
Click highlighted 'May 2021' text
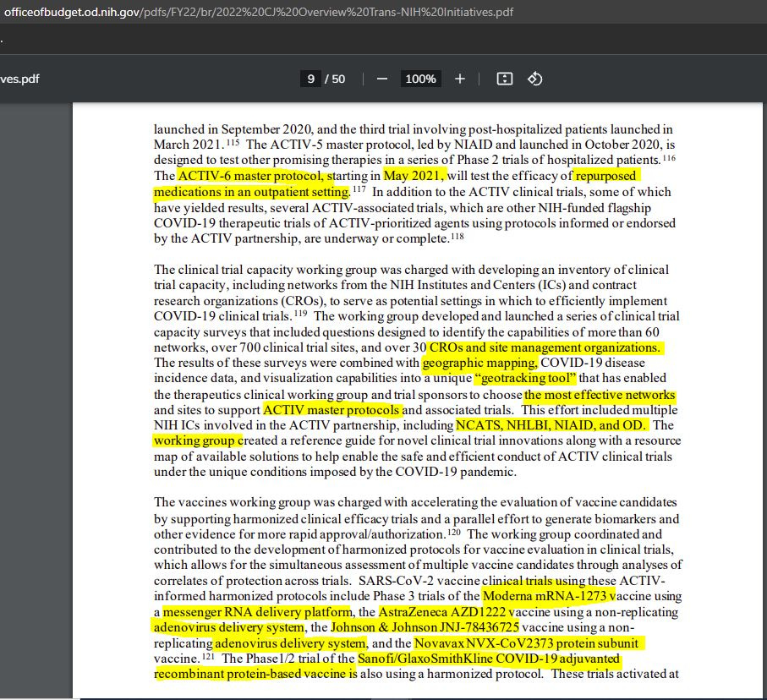[x=414, y=176]
